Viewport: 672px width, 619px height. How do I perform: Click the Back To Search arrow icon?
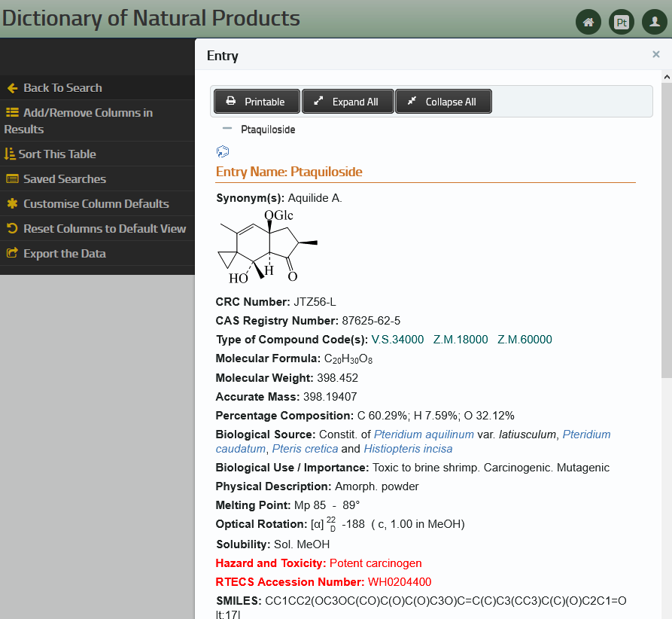click(x=13, y=88)
